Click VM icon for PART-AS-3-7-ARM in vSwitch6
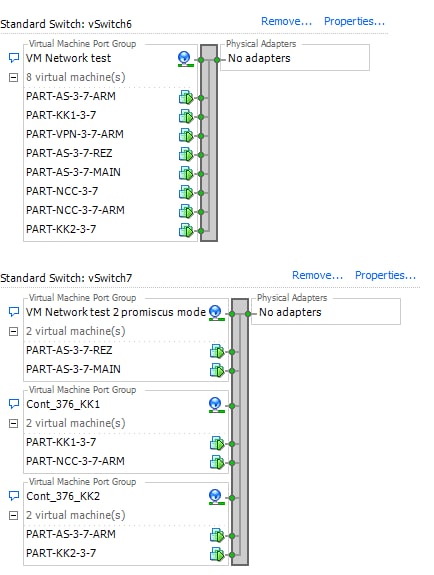 186,98
